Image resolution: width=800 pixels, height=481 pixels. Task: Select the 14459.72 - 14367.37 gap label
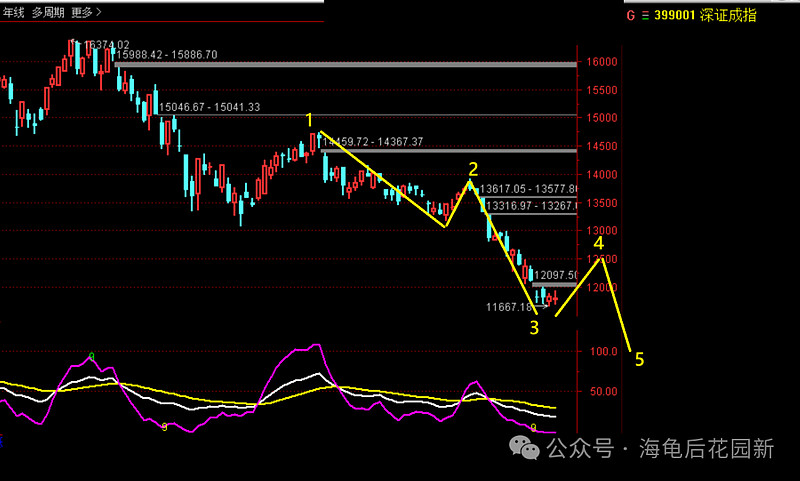[373, 142]
